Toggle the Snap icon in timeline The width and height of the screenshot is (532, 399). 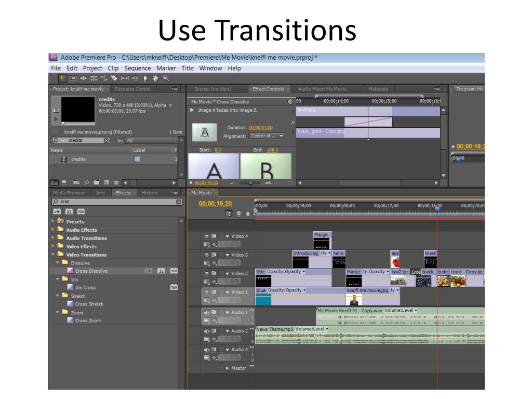[x=228, y=213]
